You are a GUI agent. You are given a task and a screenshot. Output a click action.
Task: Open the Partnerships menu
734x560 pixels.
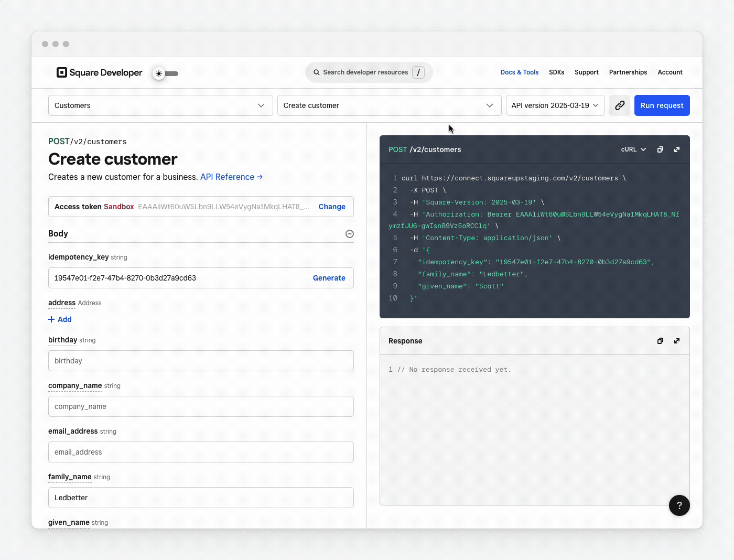point(628,72)
